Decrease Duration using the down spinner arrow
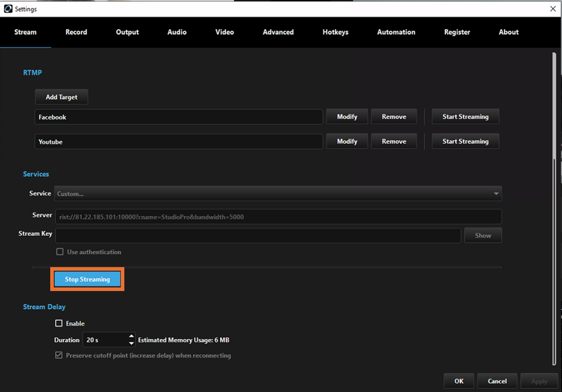The image size is (562, 392). coord(131,342)
